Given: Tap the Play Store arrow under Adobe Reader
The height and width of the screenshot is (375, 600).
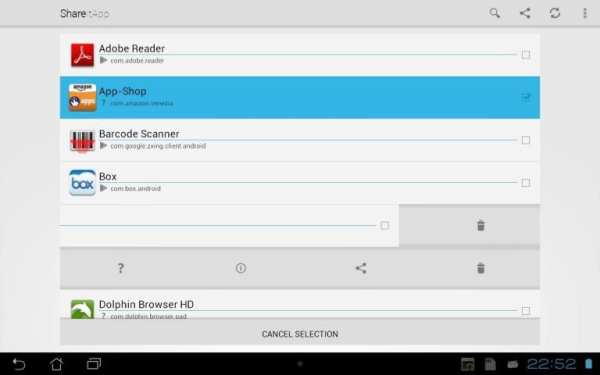Looking at the screenshot, I should [x=103, y=60].
